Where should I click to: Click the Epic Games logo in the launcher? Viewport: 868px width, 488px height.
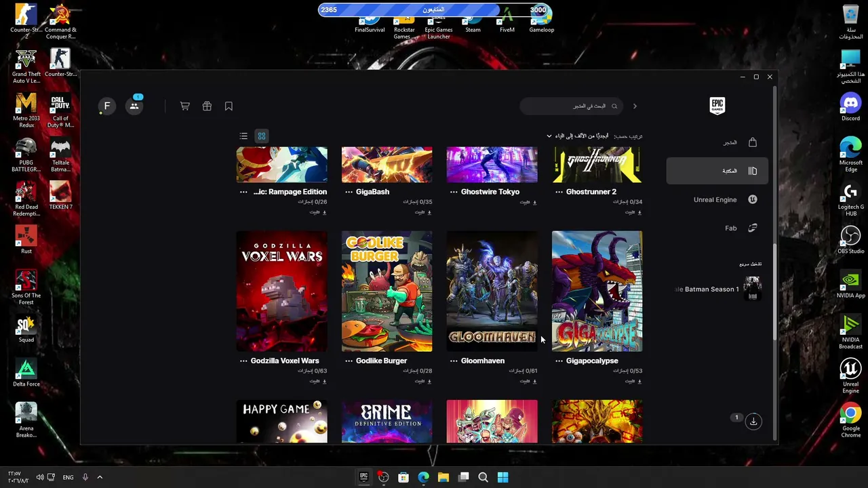717,106
